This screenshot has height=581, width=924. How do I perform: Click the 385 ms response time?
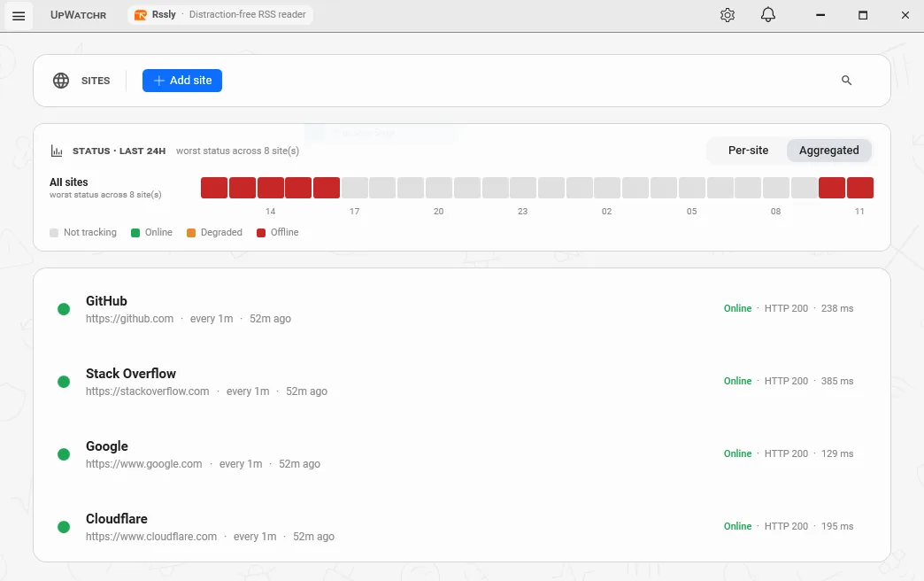837,381
